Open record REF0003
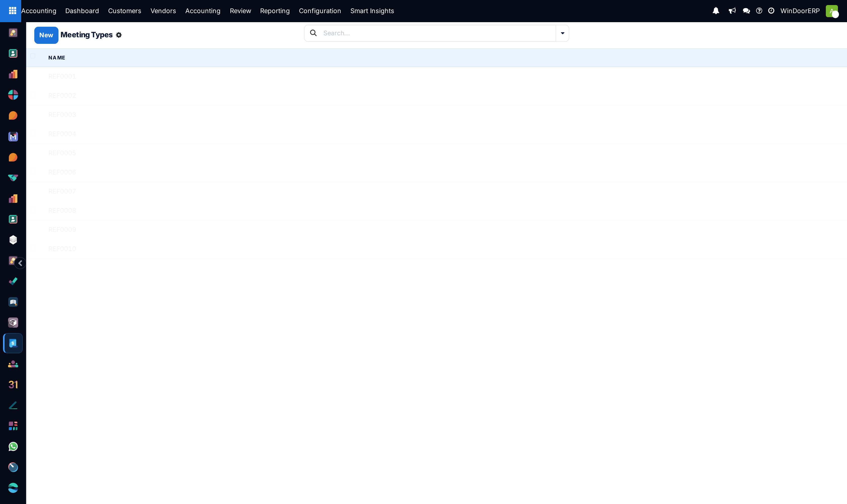Screen dimensions: 847x504 436,115
